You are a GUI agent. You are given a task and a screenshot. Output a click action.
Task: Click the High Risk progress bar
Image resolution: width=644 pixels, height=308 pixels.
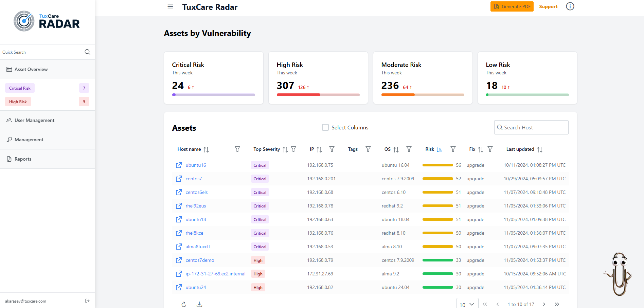(x=318, y=95)
